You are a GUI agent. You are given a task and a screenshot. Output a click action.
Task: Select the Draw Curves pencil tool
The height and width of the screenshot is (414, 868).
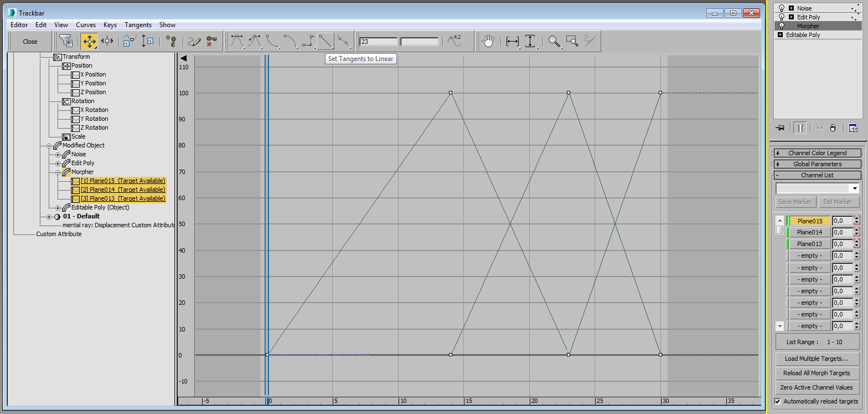(x=194, y=41)
